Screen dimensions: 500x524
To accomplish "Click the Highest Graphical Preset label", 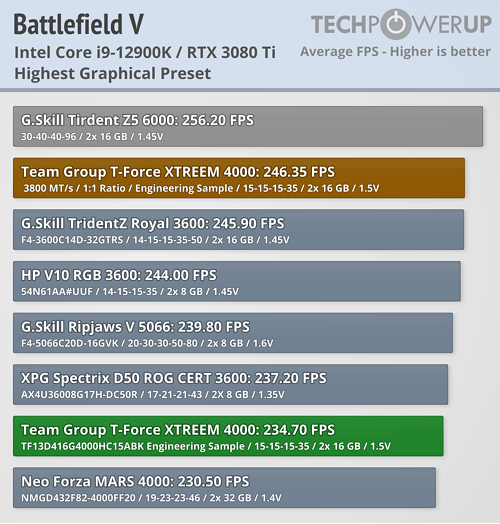I will pyautogui.click(x=113, y=74).
